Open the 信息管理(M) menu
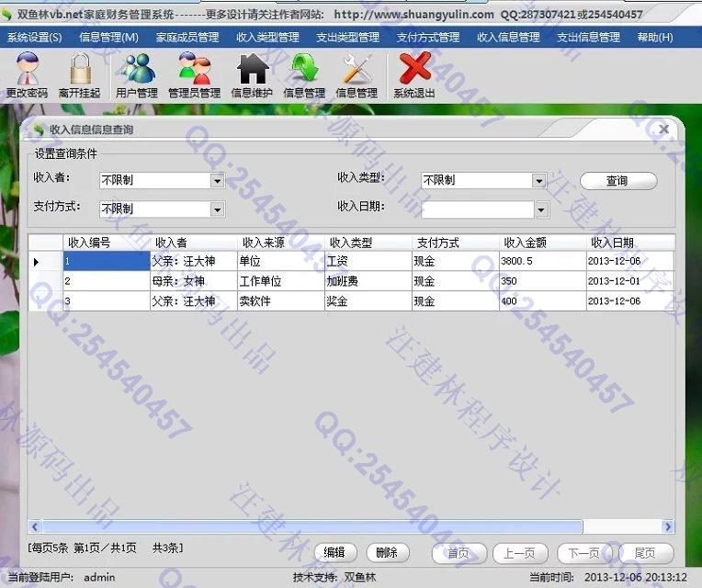The image size is (702, 588). [108, 38]
